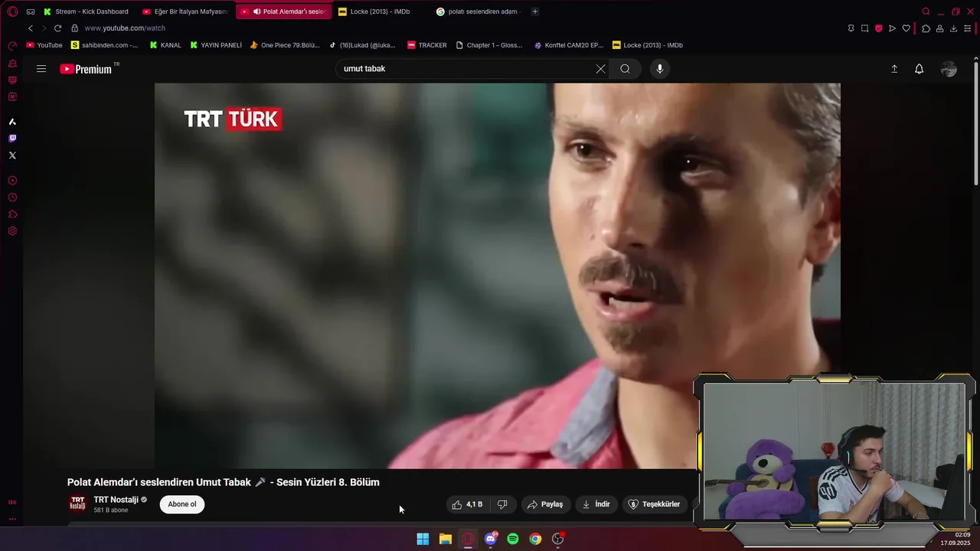Click the Paylaş share button
Image resolution: width=980 pixels, height=551 pixels.
click(545, 504)
